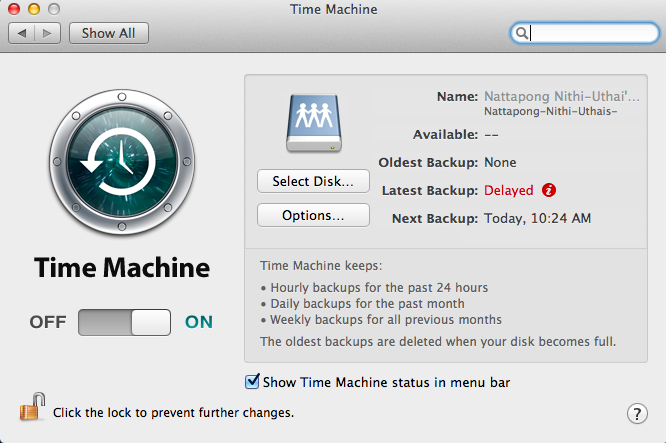Click the red Delayed status text
Viewport: 666px width, 443px height.
(x=508, y=190)
